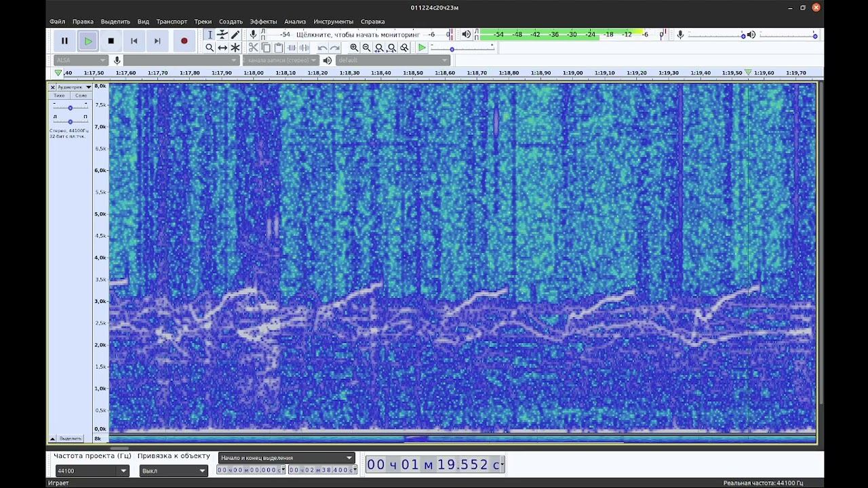This screenshot has height=488, width=868.
Task: Click the Redo arrow icon
Action: coord(335,47)
